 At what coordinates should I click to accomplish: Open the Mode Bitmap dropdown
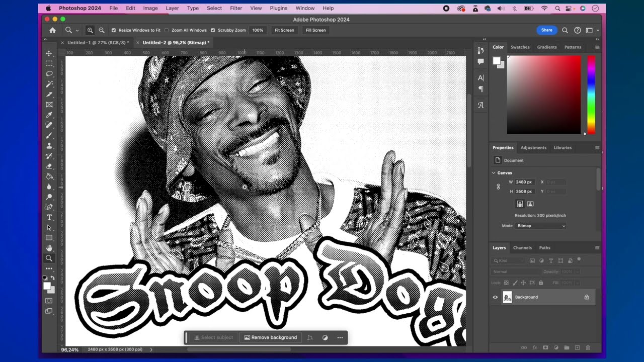coord(541,226)
